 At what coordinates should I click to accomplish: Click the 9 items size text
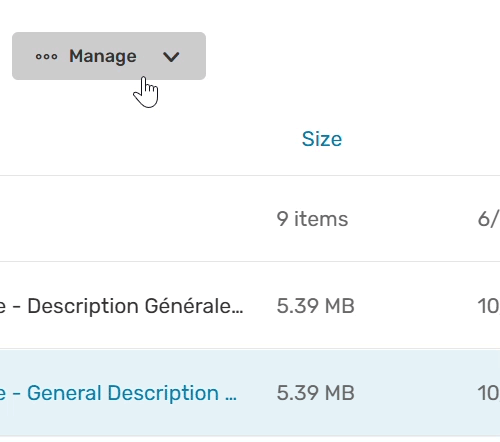[x=312, y=219]
